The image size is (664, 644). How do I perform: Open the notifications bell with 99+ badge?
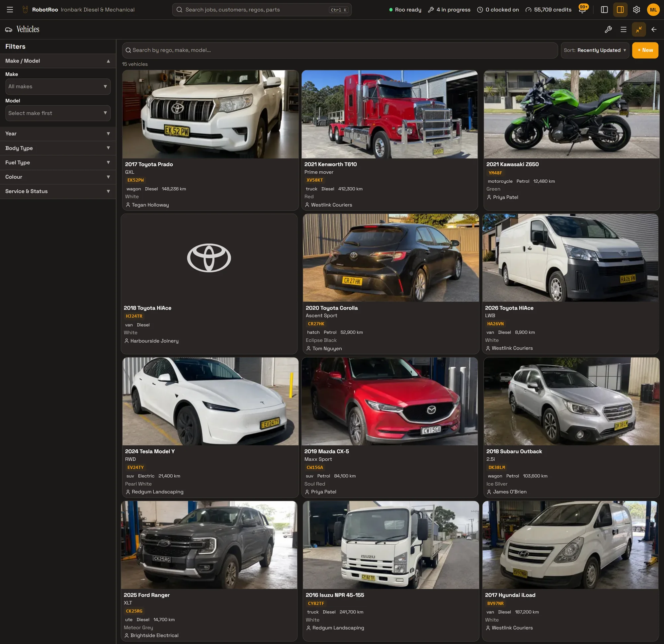(582, 10)
